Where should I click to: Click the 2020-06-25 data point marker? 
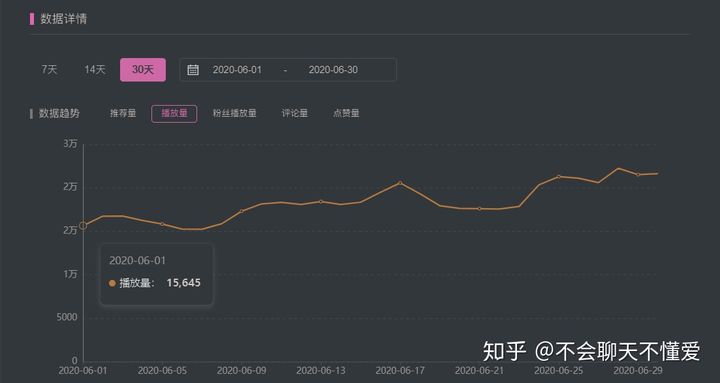(x=558, y=176)
